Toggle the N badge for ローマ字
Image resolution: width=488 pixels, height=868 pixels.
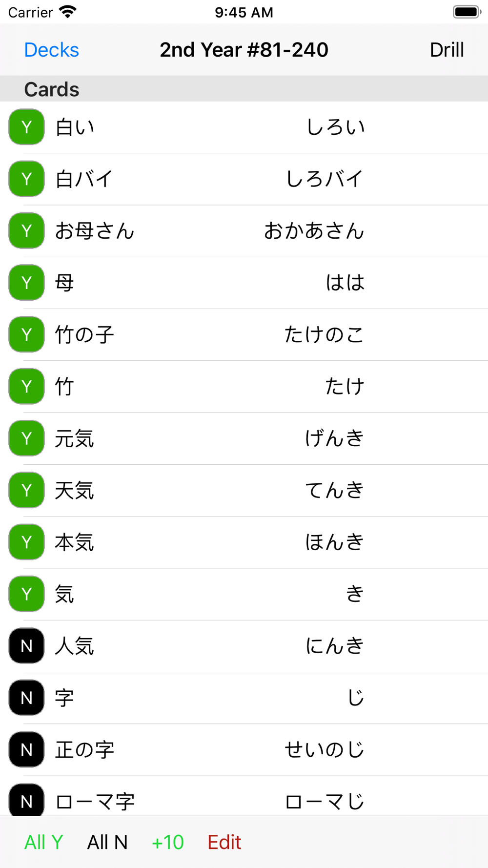click(26, 800)
